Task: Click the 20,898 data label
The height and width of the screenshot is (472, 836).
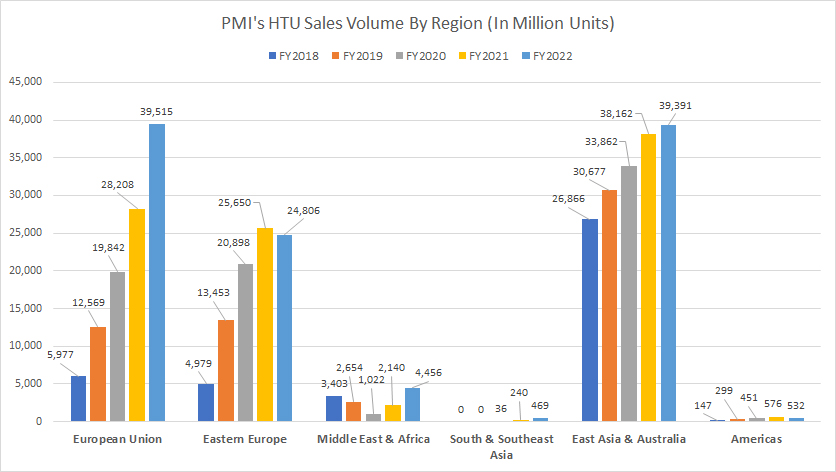Action: coord(233,243)
